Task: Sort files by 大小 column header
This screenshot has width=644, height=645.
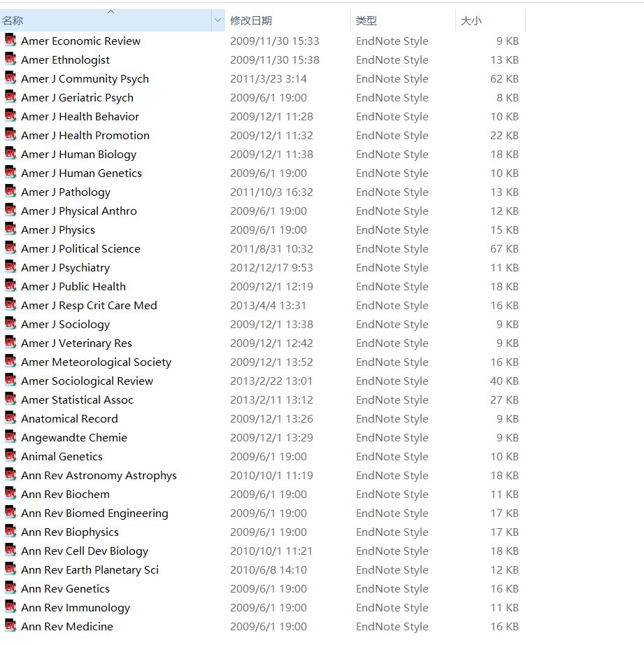Action: (491, 20)
